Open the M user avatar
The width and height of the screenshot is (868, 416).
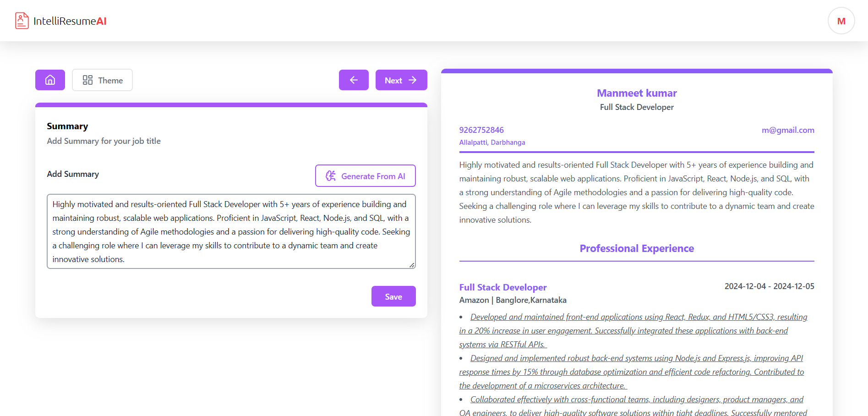841,21
